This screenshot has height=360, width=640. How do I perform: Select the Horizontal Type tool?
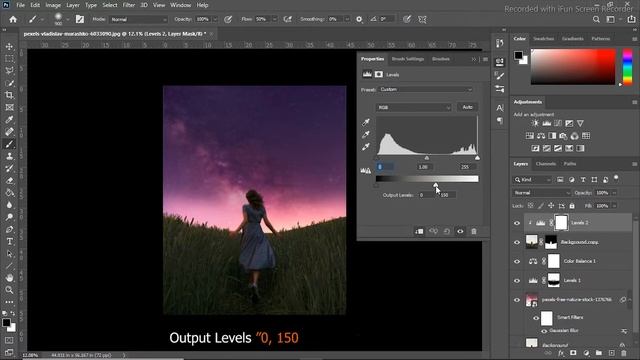pos(9,242)
